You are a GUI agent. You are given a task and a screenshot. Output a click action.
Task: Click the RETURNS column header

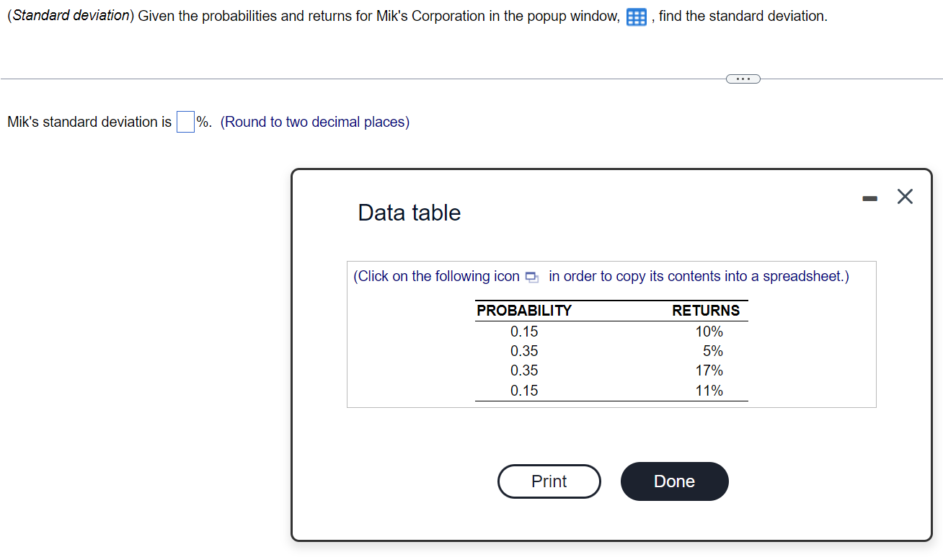click(x=706, y=310)
